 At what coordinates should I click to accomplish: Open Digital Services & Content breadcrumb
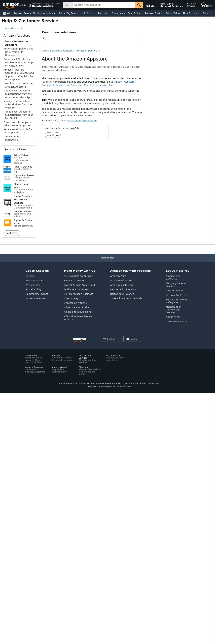click(x=57, y=51)
